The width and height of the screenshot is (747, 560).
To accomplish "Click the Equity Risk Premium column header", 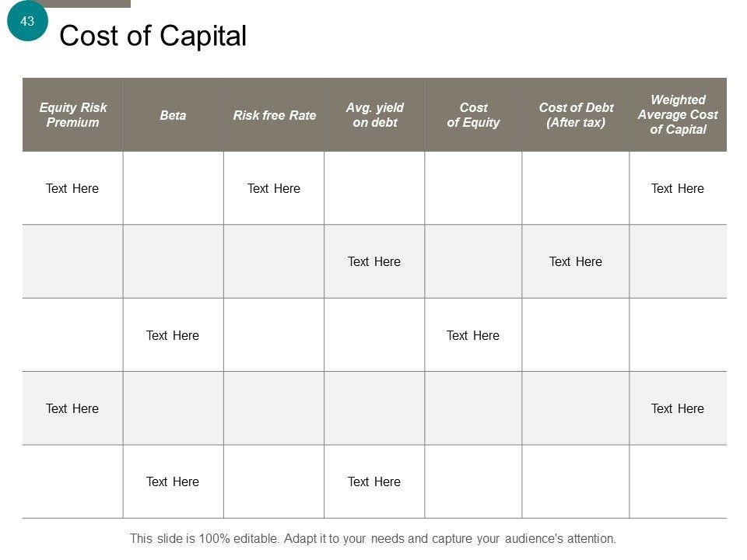I will point(72,115).
